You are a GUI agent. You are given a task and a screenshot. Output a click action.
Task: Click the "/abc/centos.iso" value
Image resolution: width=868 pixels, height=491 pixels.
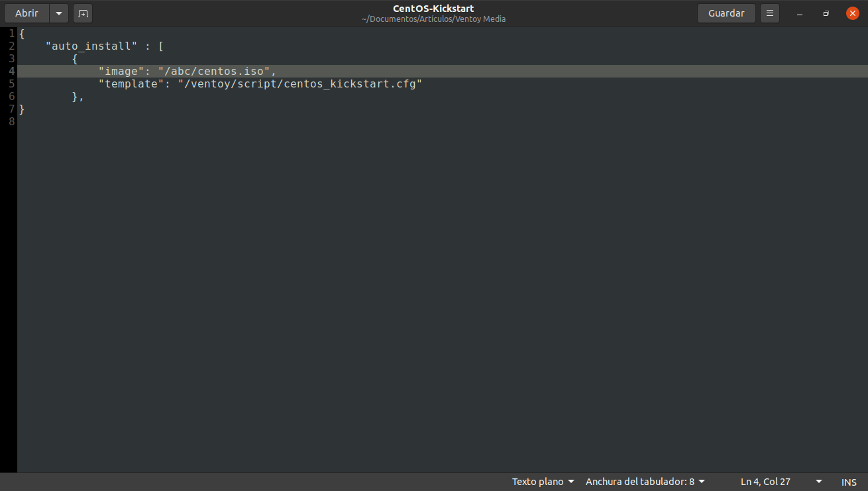pos(213,72)
